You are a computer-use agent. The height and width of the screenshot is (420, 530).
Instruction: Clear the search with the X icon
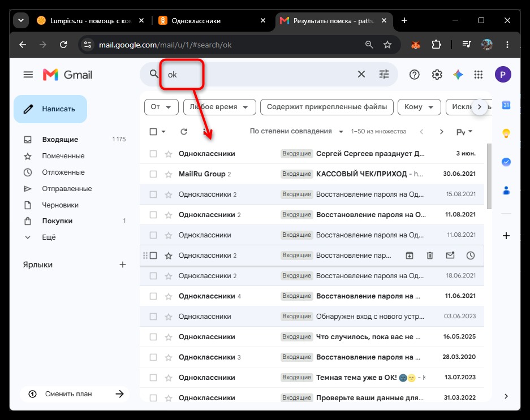[361, 74]
